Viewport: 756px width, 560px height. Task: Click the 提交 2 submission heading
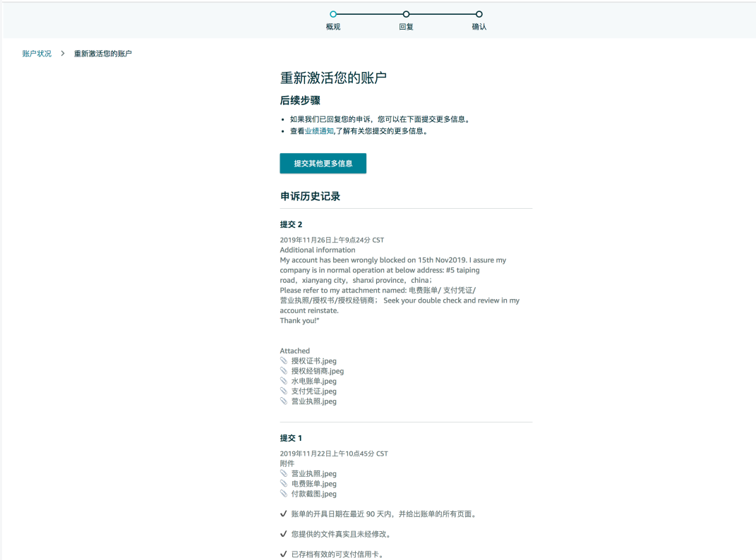[x=291, y=224]
